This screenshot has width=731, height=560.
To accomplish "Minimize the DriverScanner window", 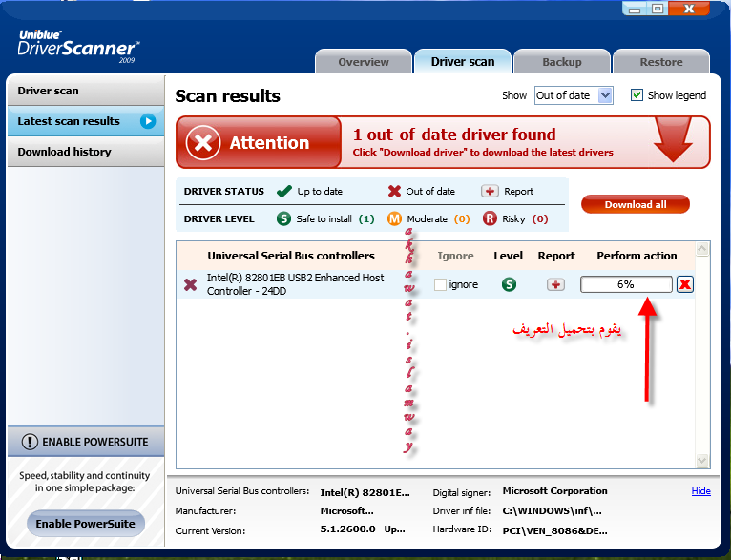I will (x=634, y=9).
